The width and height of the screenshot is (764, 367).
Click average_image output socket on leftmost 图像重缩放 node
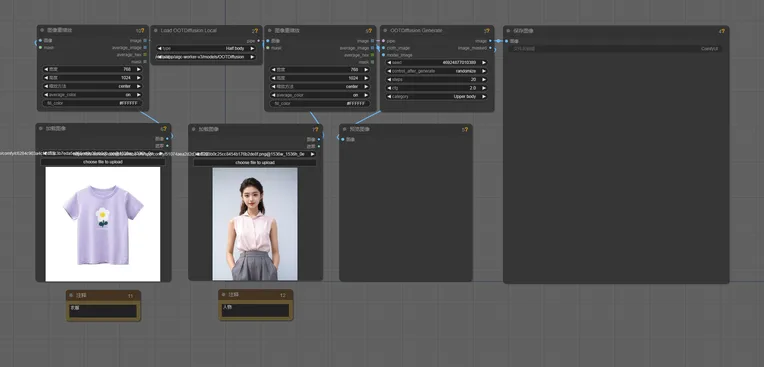(145, 48)
